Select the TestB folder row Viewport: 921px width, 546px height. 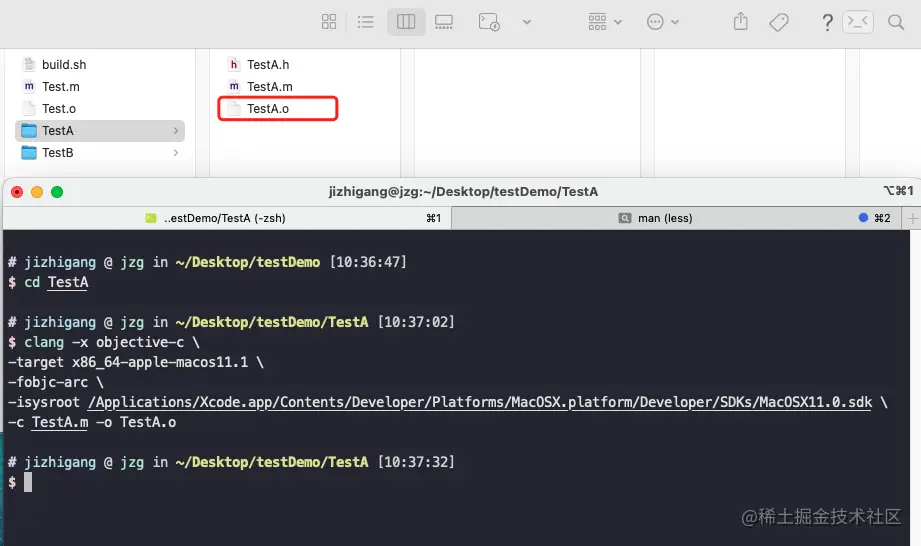[100, 153]
